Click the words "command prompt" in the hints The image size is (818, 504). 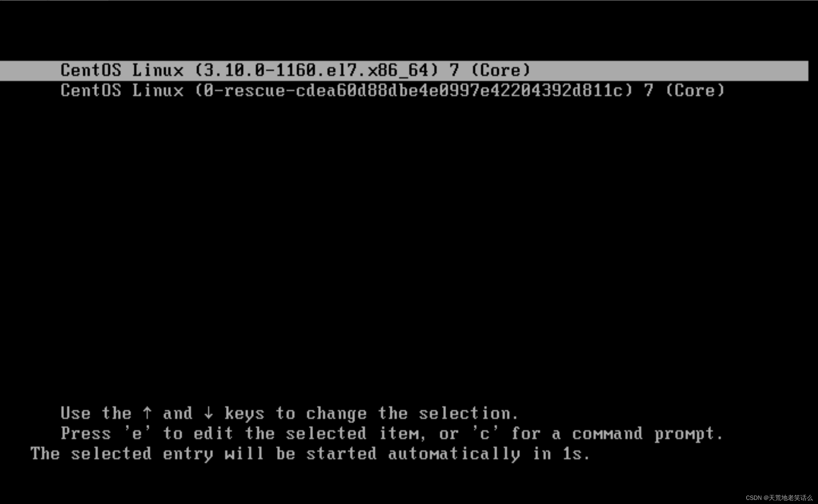point(647,434)
